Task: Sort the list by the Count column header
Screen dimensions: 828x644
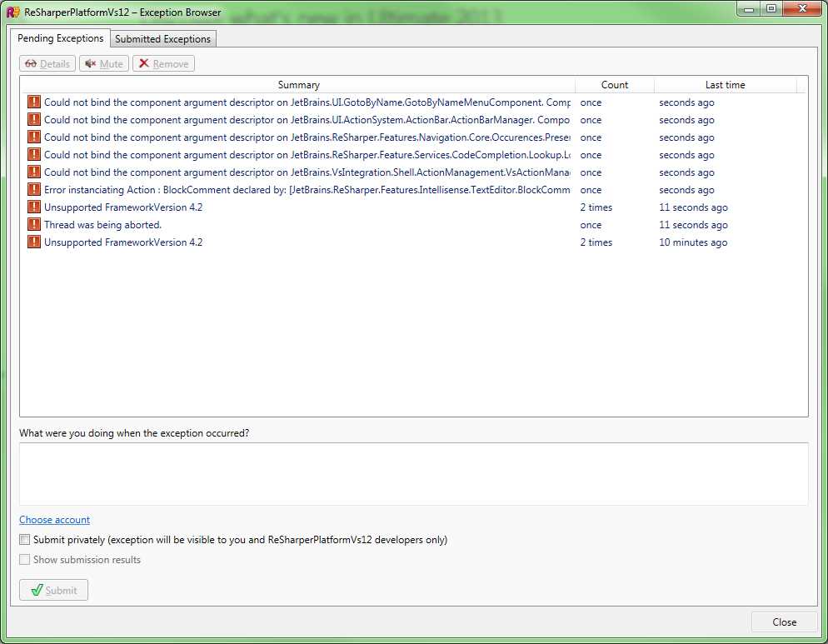Action: point(615,84)
